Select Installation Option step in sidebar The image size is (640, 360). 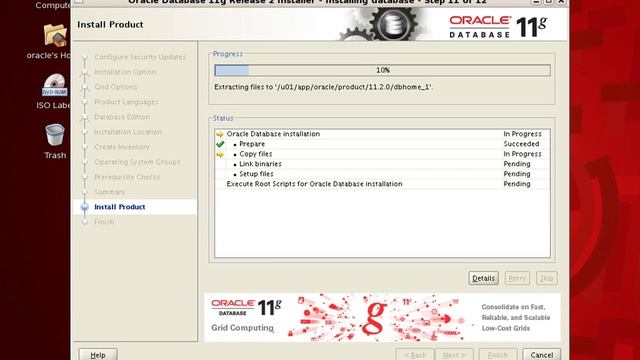125,72
